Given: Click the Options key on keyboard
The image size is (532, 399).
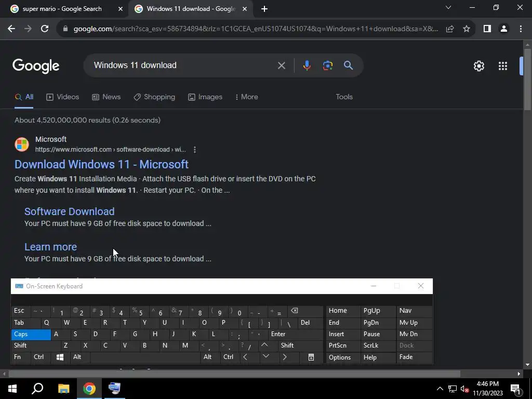Looking at the screenshot, I should click(343, 357).
